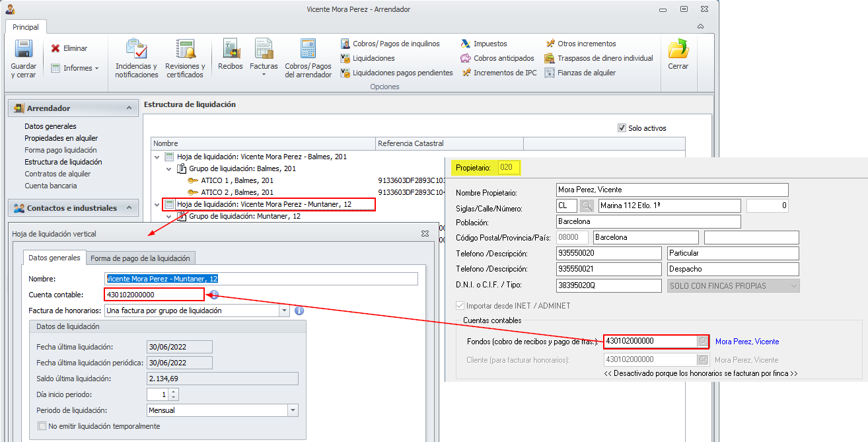The width and height of the screenshot is (868, 442).
Task: Open SOLO CON FINCAS PROPIAS dropdown
Action: (734, 285)
